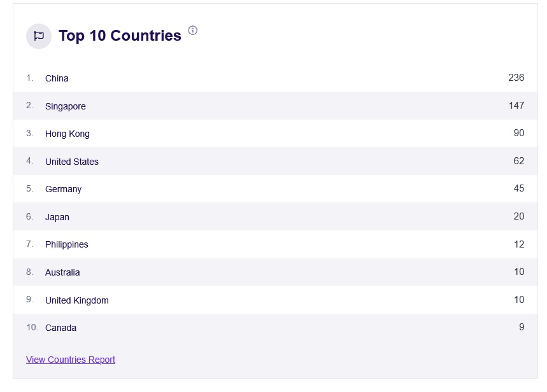Click the Top 10 Countries heading
Image resolution: width=547 pixels, height=392 pixels.
point(120,36)
